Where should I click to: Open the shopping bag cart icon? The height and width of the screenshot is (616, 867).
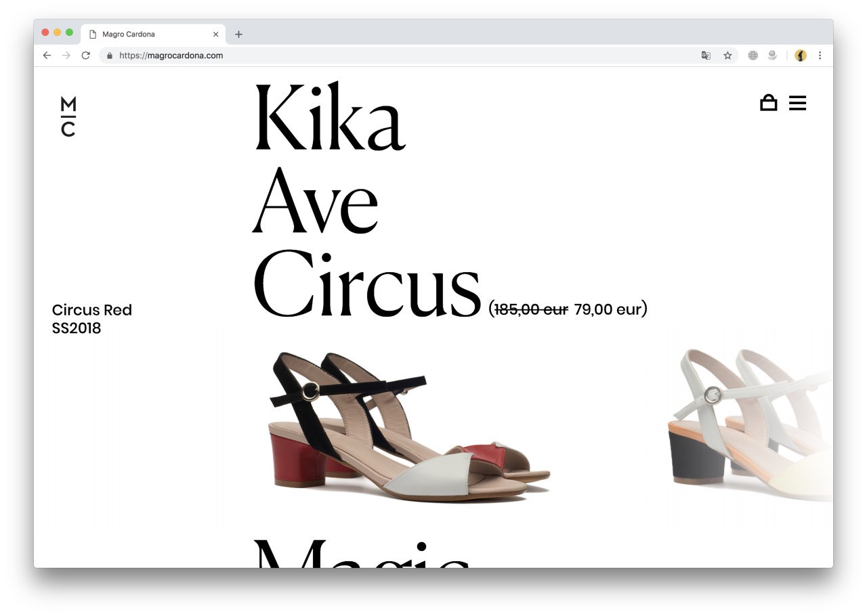click(768, 103)
